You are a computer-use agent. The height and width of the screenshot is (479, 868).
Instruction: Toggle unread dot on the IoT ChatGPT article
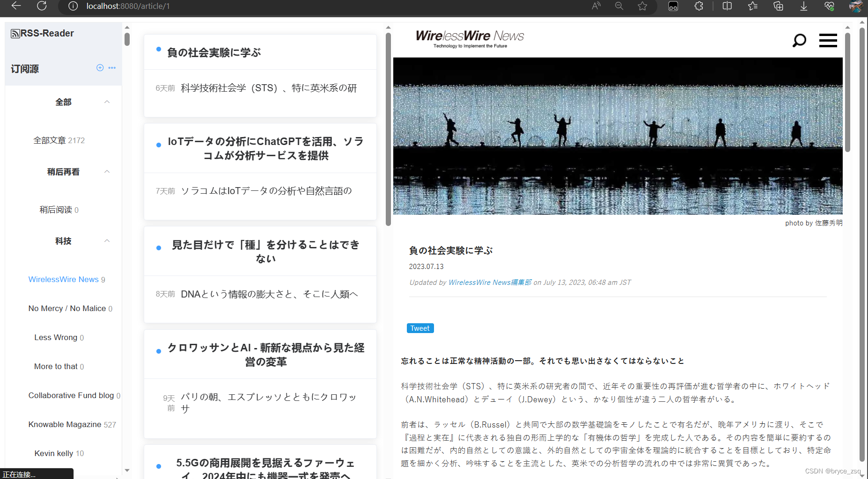click(159, 145)
